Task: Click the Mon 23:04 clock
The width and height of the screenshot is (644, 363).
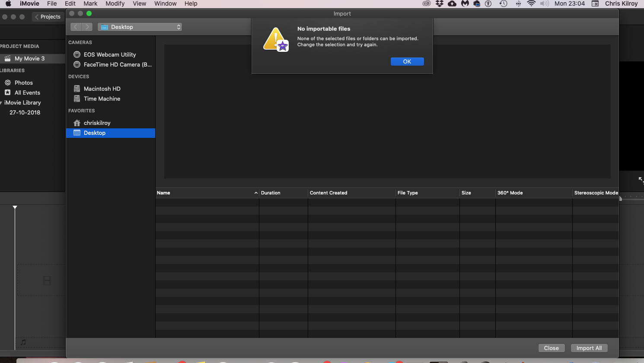Action: 570,3
